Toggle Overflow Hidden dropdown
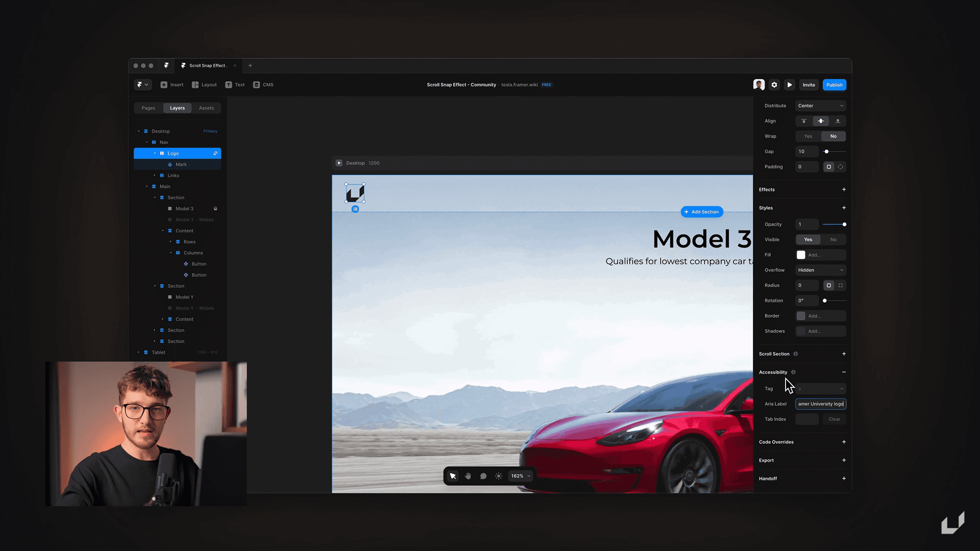The image size is (980, 551). pyautogui.click(x=820, y=270)
